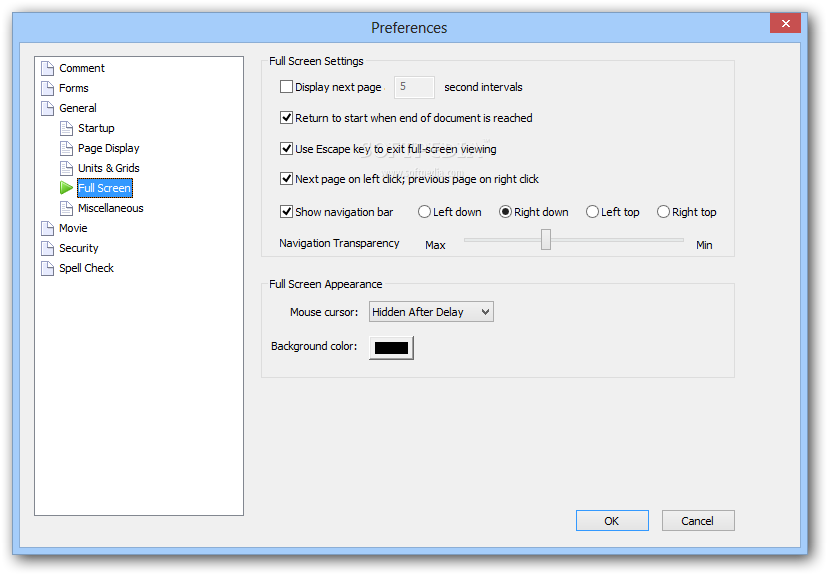Select Units & Grids settings
Image resolution: width=828 pixels, height=575 pixels.
pyautogui.click(x=109, y=168)
